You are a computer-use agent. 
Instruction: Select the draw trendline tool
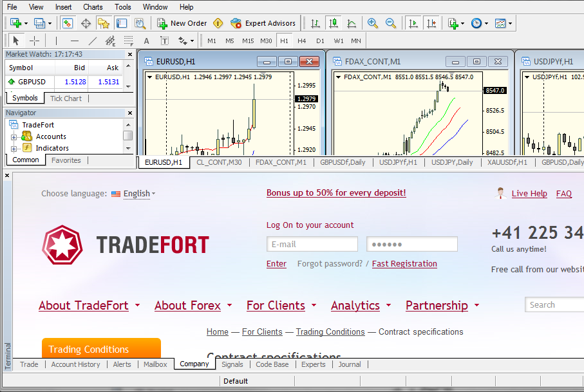(92, 41)
